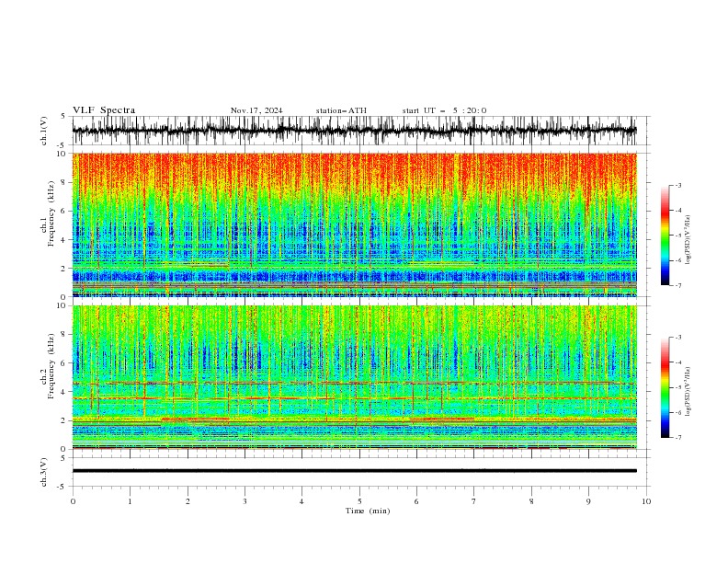
Task: Click the time axis tick label '7'
Action: pos(474,501)
